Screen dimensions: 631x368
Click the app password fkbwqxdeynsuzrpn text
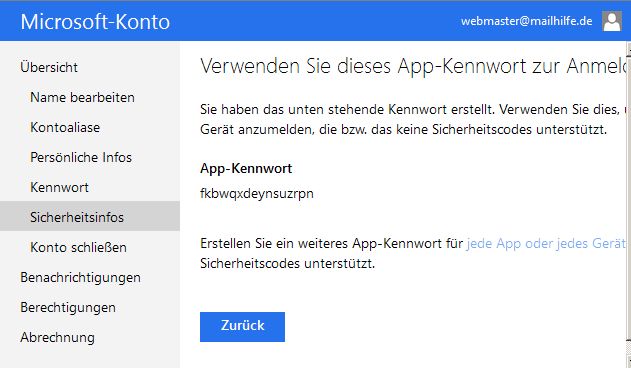click(257, 194)
